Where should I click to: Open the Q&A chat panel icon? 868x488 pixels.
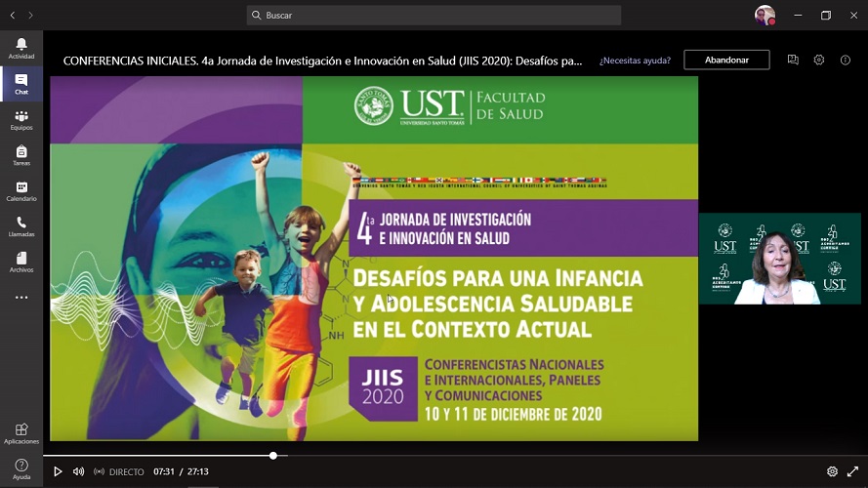coord(793,60)
